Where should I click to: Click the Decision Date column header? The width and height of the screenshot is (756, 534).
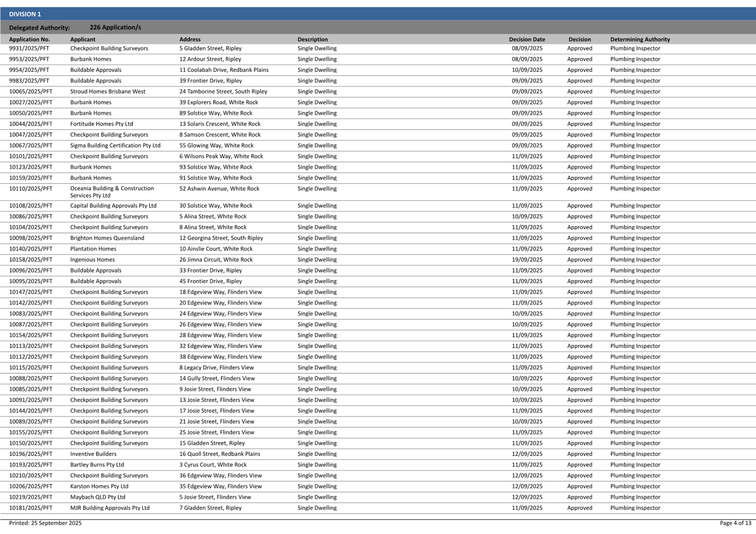(x=527, y=39)
